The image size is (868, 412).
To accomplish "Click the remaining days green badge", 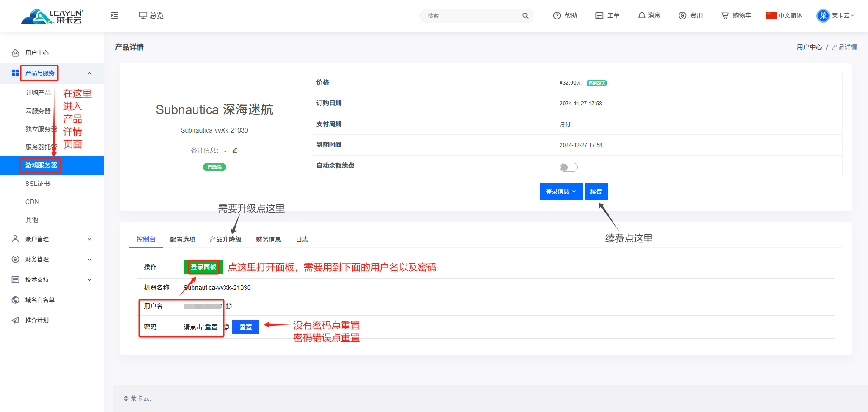I will pyautogui.click(x=597, y=83).
